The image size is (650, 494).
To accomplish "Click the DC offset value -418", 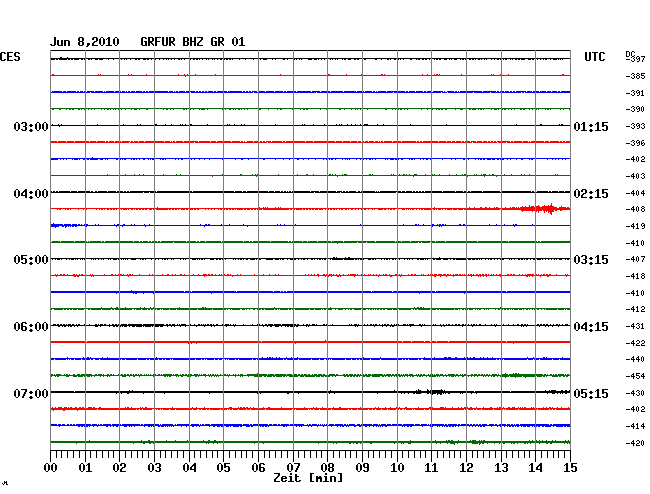I will [635, 276].
